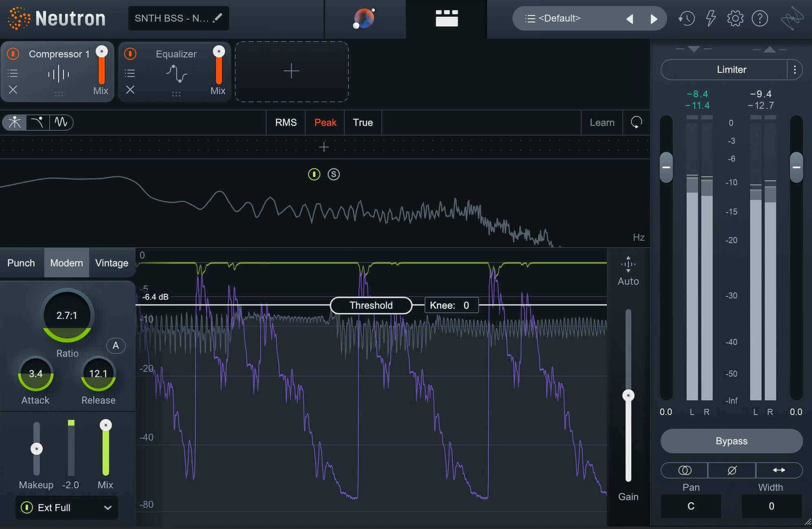Click the reset loop icon beside Learn
This screenshot has height=529, width=812.
tap(636, 122)
